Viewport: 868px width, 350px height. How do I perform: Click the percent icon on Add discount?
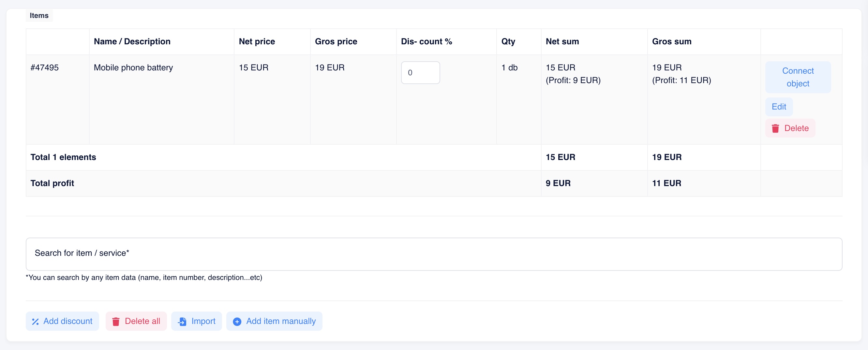[x=36, y=321]
